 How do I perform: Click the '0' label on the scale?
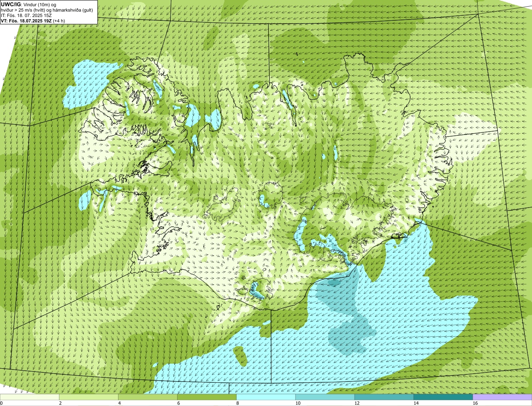[1, 403]
